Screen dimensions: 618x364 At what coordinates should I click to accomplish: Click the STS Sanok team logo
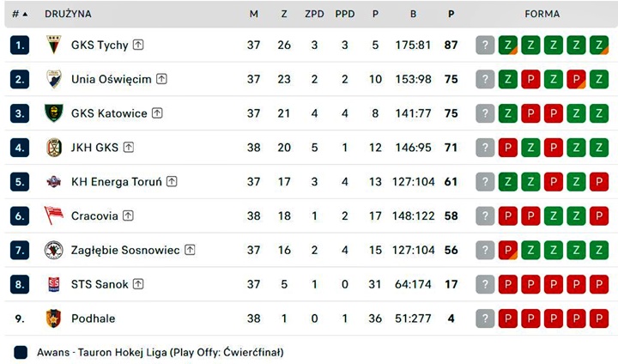[53, 284]
